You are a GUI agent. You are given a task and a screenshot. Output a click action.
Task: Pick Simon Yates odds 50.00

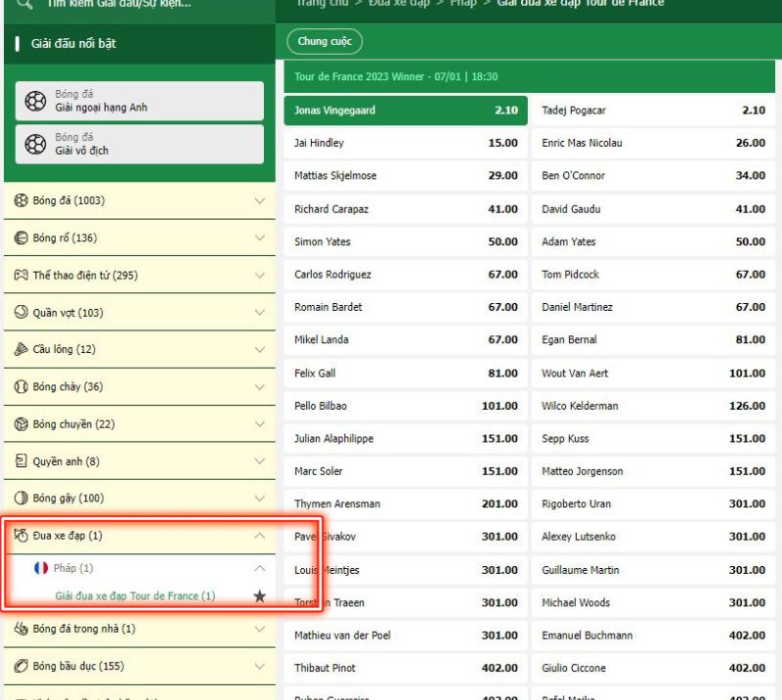click(x=406, y=242)
